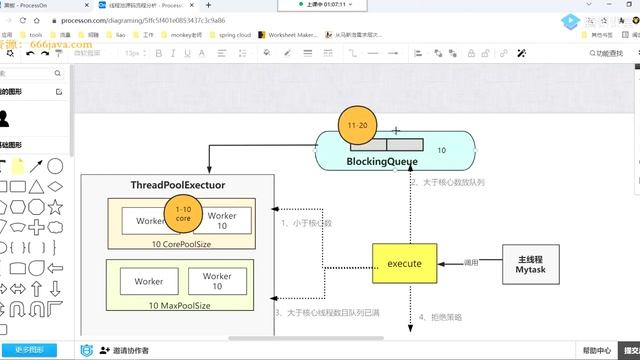The height and width of the screenshot is (360, 640).
Task: Apply the magic wand beautify tool
Action: pos(521,53)
